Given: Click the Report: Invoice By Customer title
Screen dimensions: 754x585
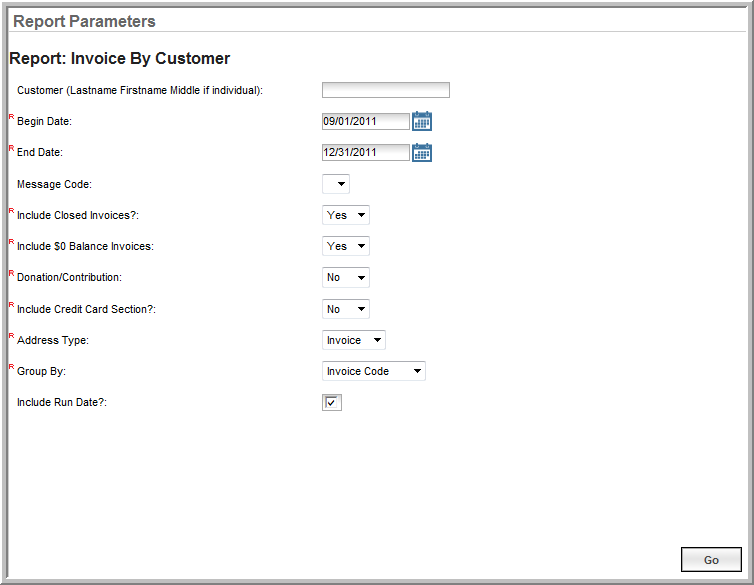Looking at the screenshot, I should click(x=120, y=59).
